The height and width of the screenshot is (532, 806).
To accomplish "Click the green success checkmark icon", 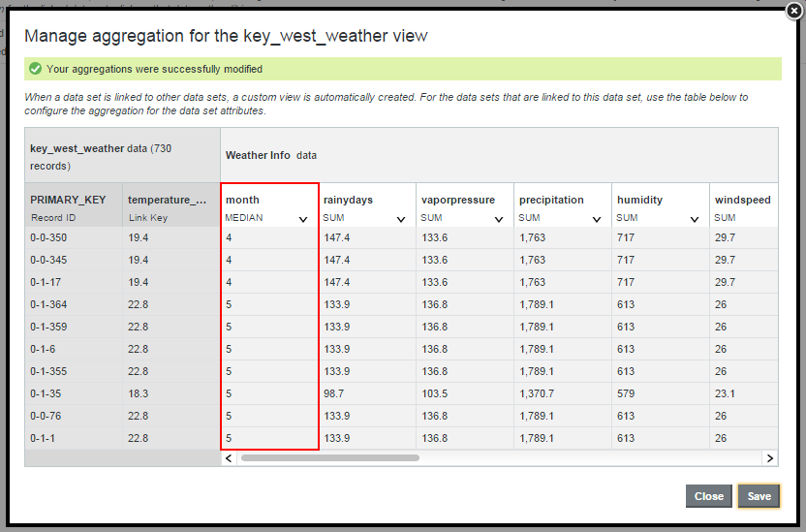I will pyautogui.click(x=36, y=69).
